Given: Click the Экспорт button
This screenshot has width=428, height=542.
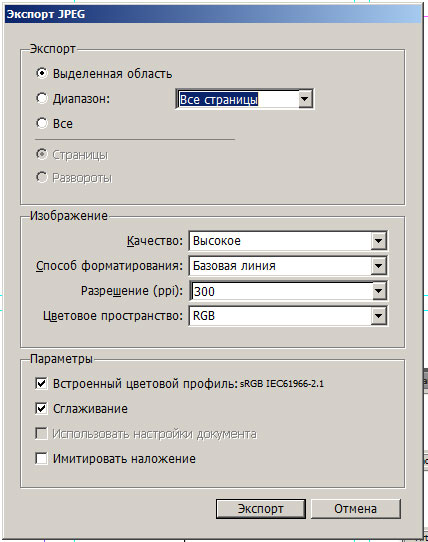Looking at the screenshot, I should (x=261, y=508).
